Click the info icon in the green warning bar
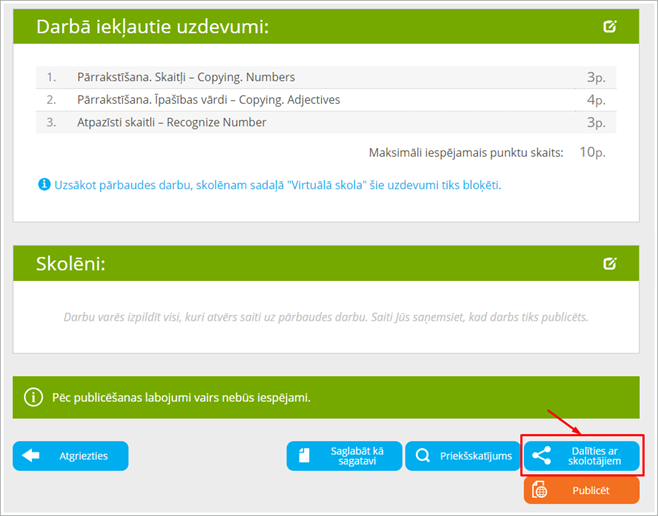 tap(33, 397)
